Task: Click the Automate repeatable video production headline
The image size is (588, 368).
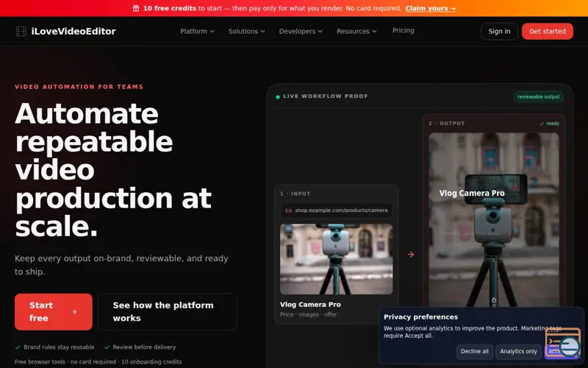Action: 113,170
